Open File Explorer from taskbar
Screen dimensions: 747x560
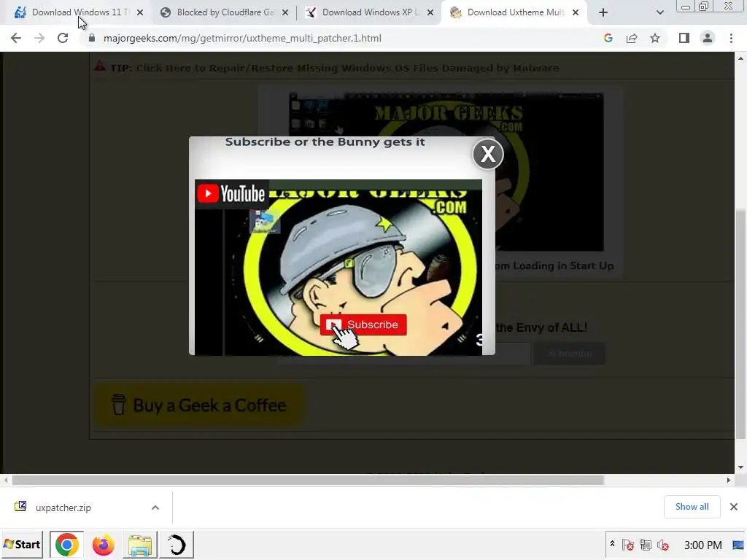pos(140,545)
